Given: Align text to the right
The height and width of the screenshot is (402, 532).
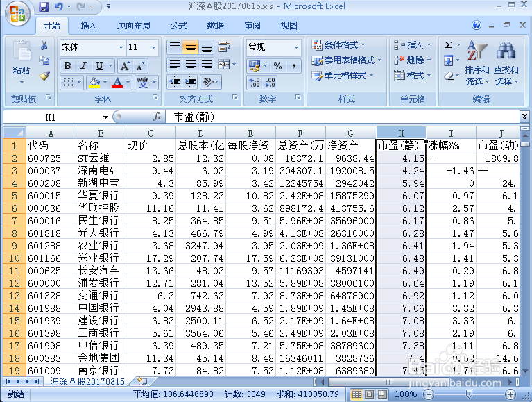Looking at the screenshot, I should point(206,65).
